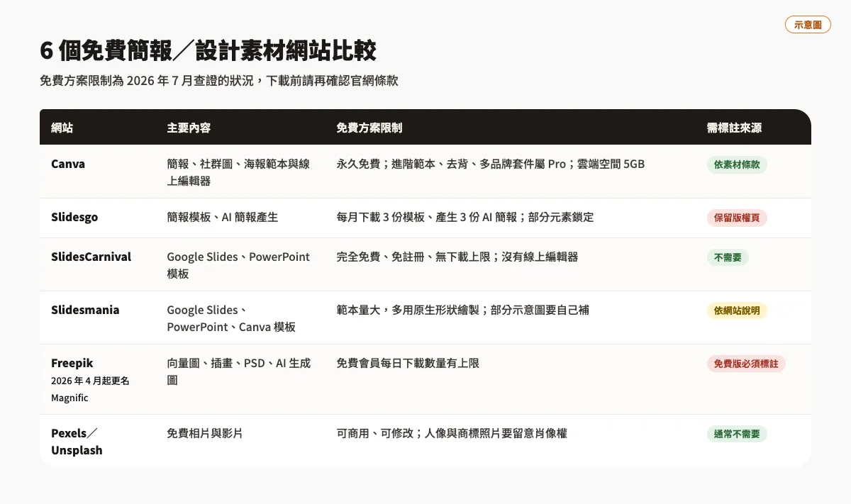Click Canva's content cell 簡報、社群圖、海報範本
This screenshot has height=504, width=851.
coord(238,172)
